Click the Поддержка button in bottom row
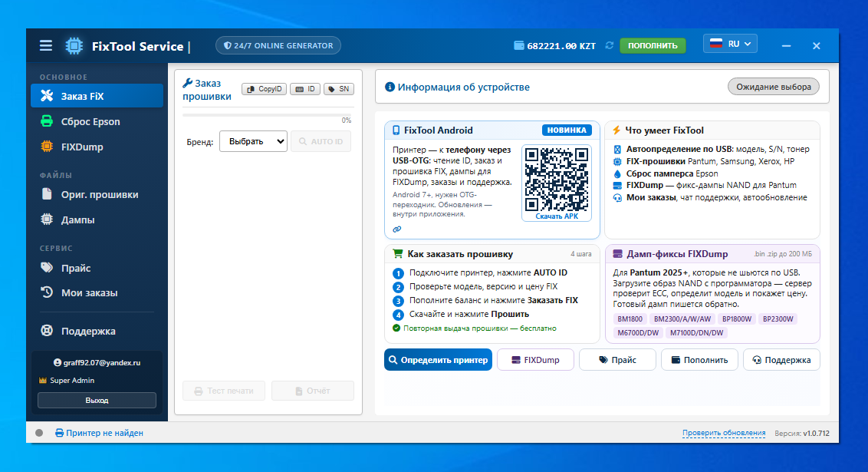This screenshot has height=472, width=868. click(x=781, y=360)
